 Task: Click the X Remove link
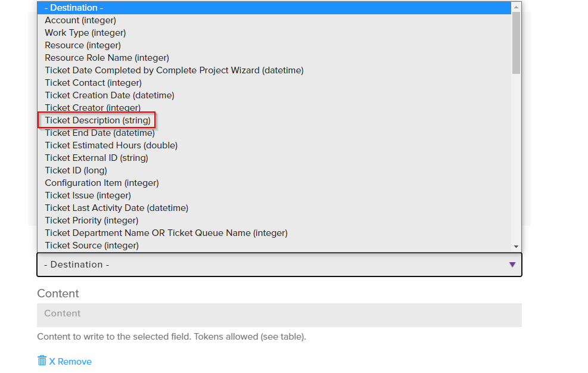coord(70,362)
